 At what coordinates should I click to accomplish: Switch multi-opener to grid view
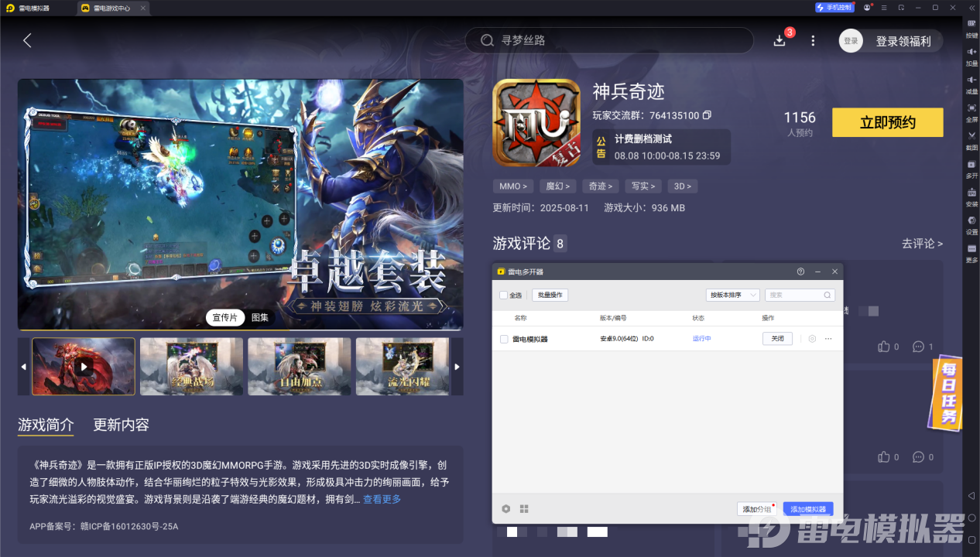click(524, 509)
